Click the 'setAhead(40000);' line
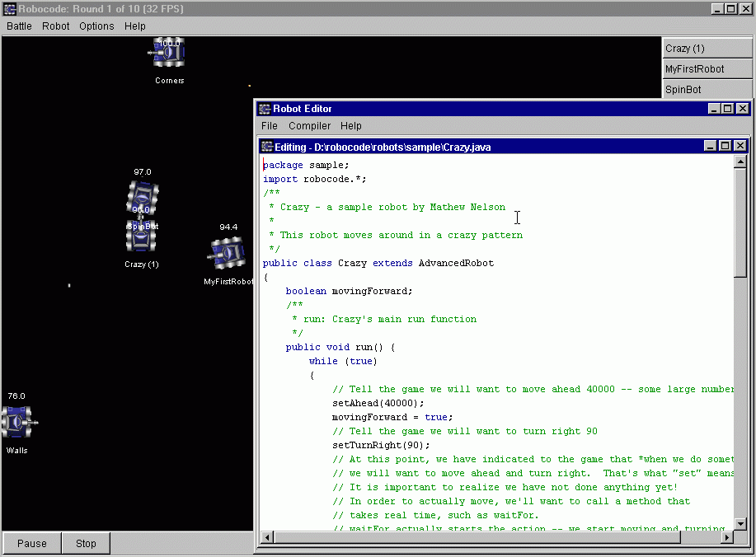This screenshot has width=756, height=557. point(378,403)
